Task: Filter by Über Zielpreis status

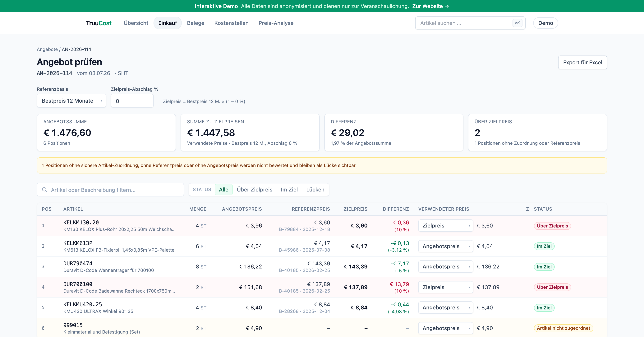Action: 255,190
